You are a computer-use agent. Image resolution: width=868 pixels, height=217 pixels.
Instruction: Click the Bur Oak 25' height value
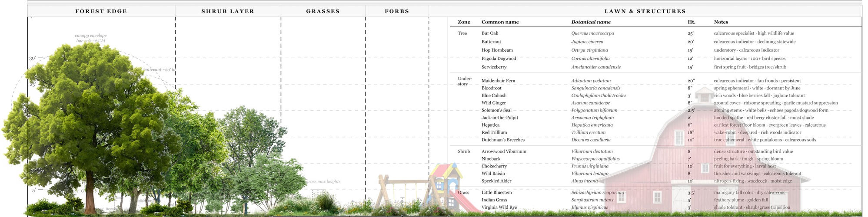pyautogui.click(x=690, y=33)
